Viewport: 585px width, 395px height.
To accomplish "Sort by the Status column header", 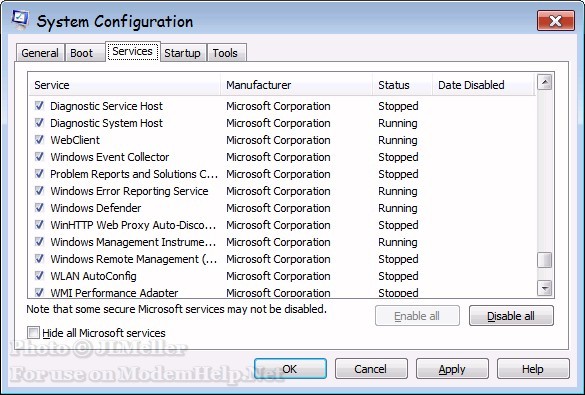I will point(402,85).
